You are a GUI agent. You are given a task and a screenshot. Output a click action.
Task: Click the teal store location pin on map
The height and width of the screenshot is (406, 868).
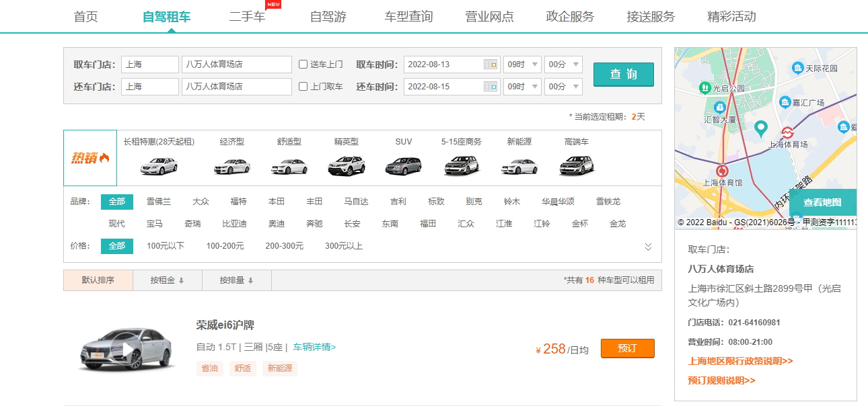(x=761, y=128)
